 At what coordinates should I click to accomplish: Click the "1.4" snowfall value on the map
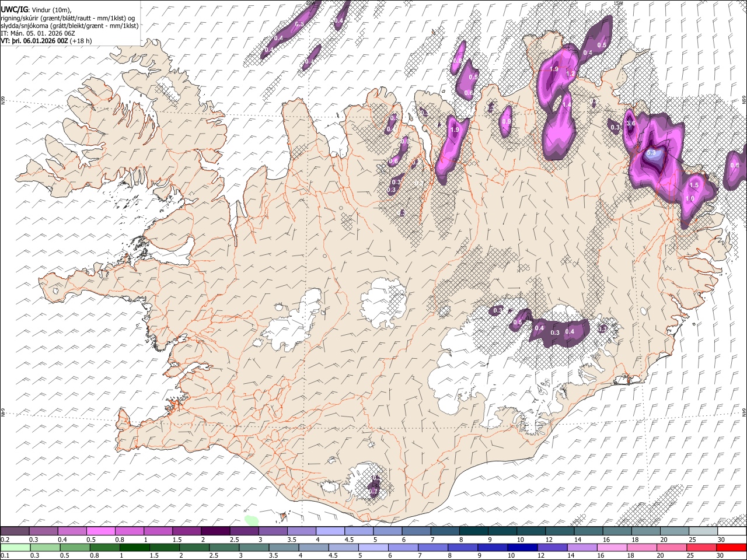pos(566,105)
